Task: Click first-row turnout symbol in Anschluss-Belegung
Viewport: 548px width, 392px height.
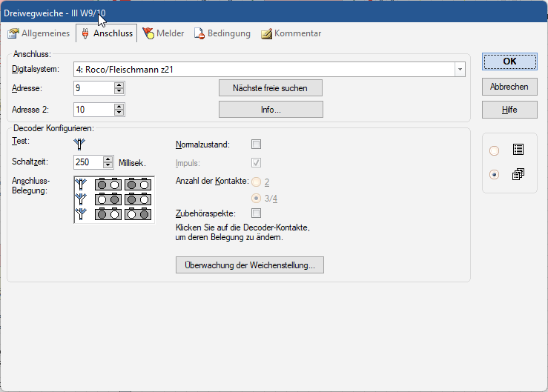Action: (80, 185)
